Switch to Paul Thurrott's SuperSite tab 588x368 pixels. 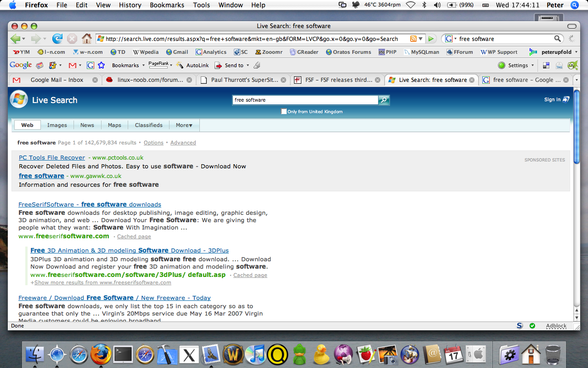click(244, 80)
